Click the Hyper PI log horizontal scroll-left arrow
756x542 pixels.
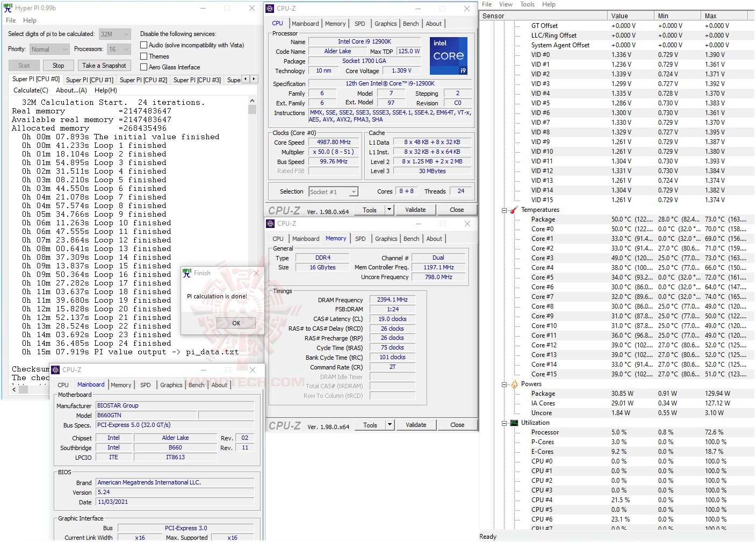pyautogui.click(x=14, y=389)
